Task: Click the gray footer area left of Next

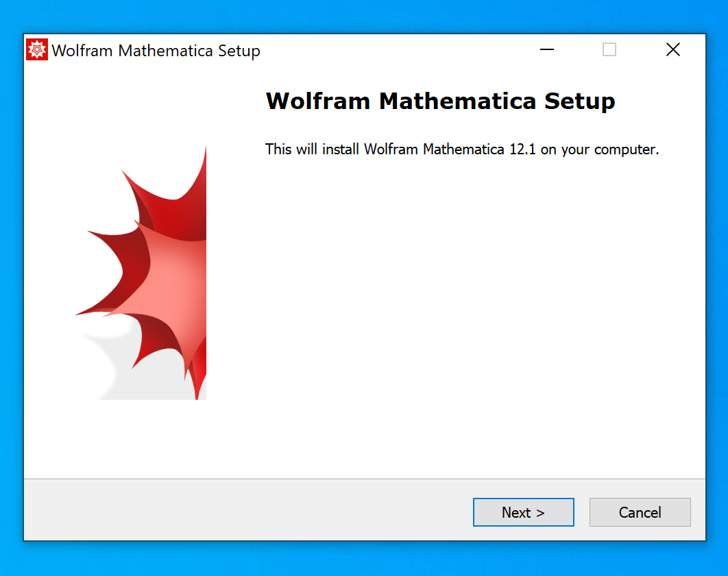Action: 240,511
